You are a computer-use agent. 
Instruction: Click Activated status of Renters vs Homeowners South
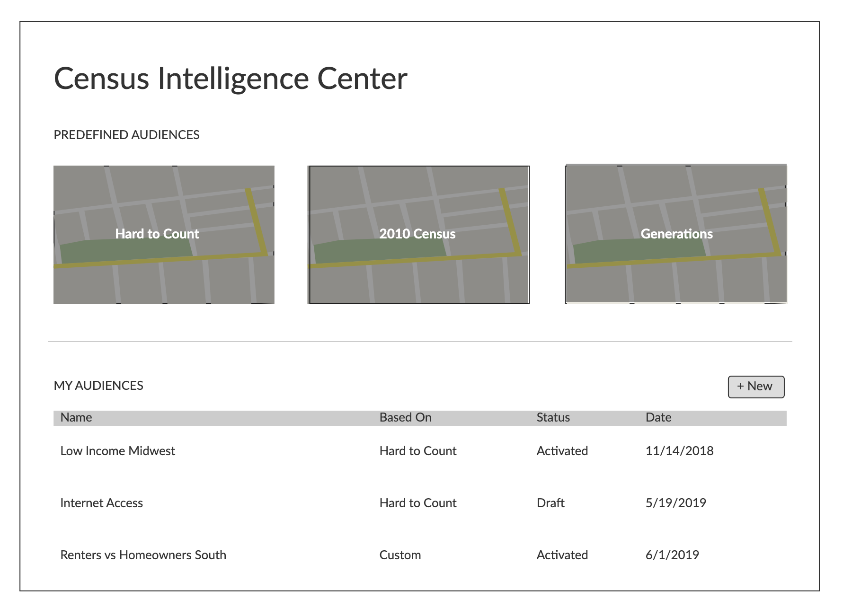[562, 555]
